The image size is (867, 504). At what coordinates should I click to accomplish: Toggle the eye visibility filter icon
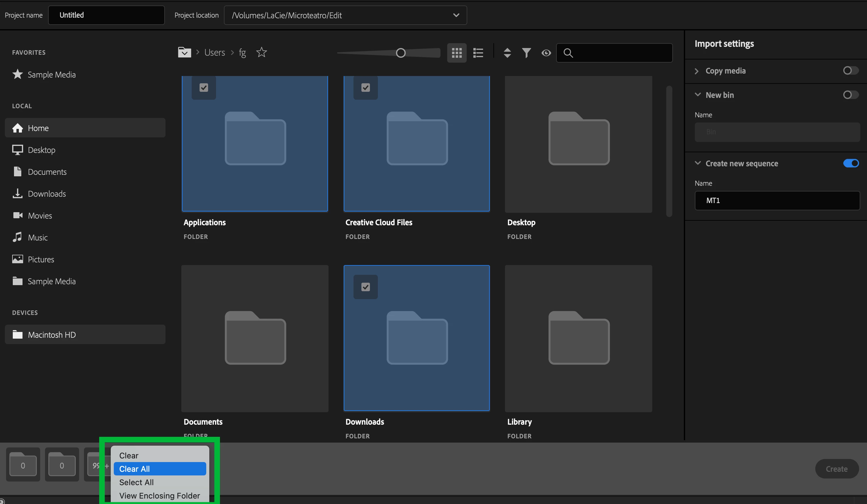tap(546, 53)
